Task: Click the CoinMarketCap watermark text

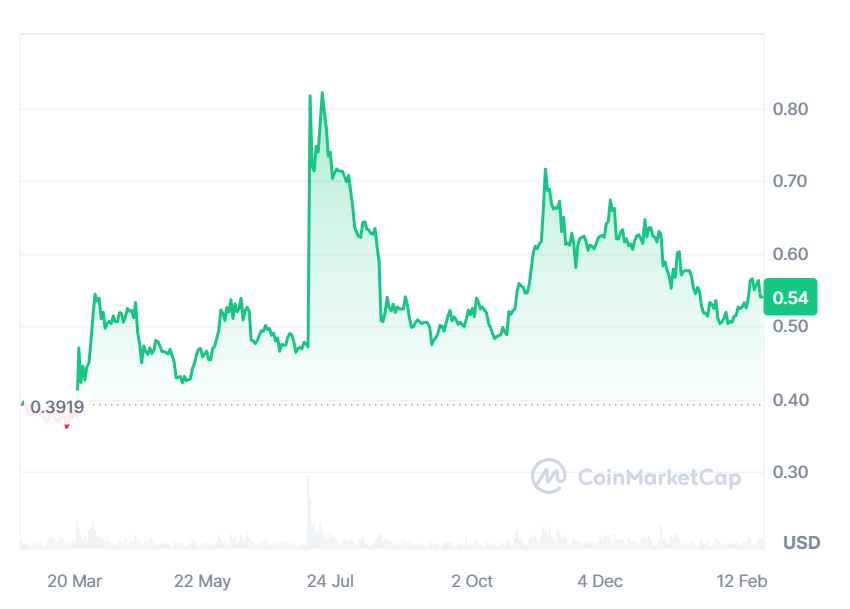Action: [659, 478]
